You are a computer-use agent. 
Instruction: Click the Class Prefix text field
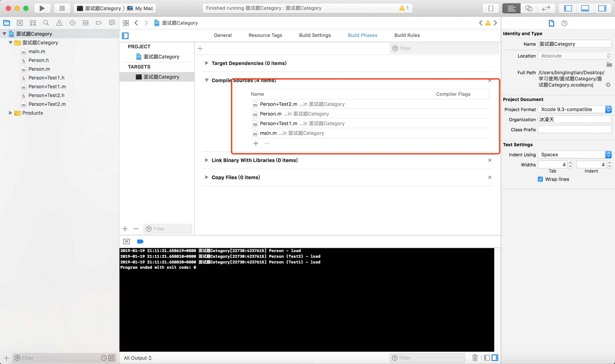574,130
